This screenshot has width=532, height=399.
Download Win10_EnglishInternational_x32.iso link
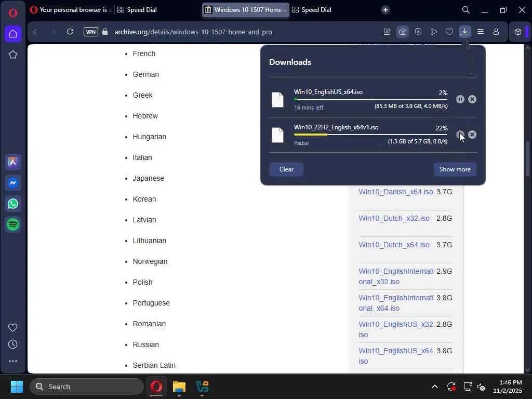[x=396, y=276]
